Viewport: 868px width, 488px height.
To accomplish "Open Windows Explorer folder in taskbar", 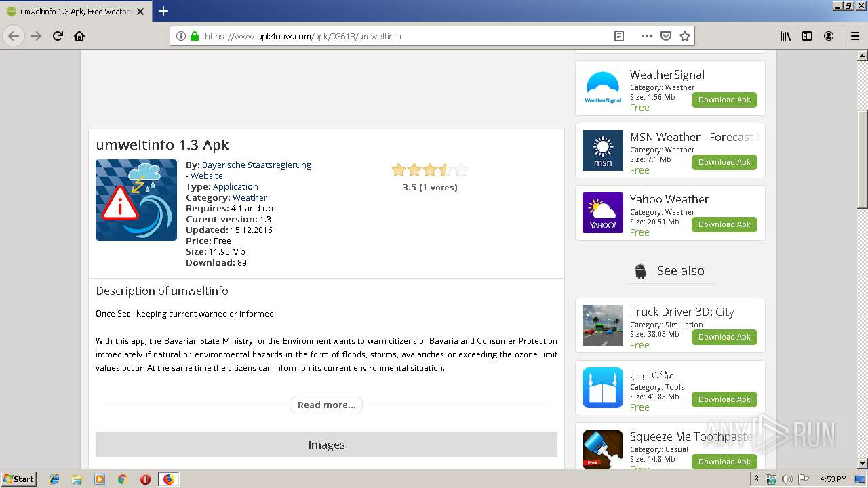I will coord(77,479).
